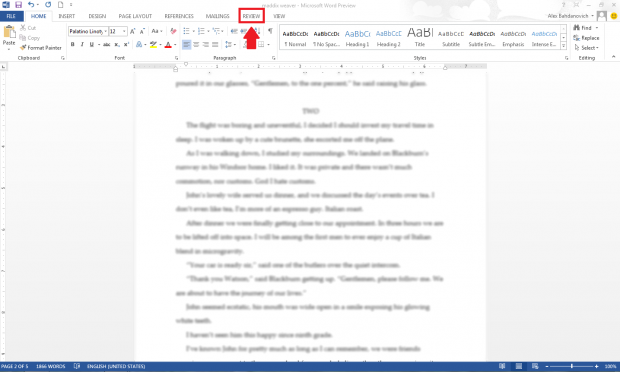This screenshot has width=620, height=372.
Task: Switch to Read Mode view
Action: click(x=502, y=366)
